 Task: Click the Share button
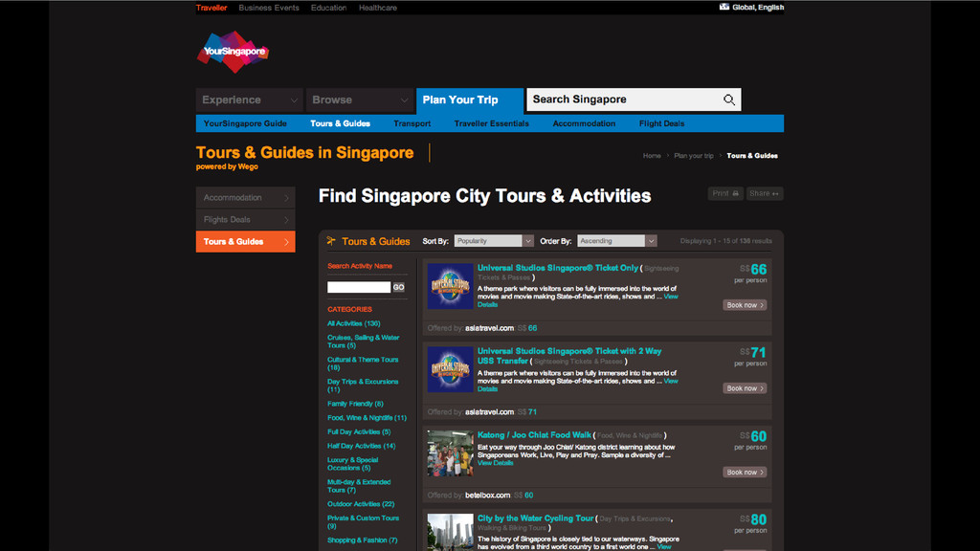(764, 193)
